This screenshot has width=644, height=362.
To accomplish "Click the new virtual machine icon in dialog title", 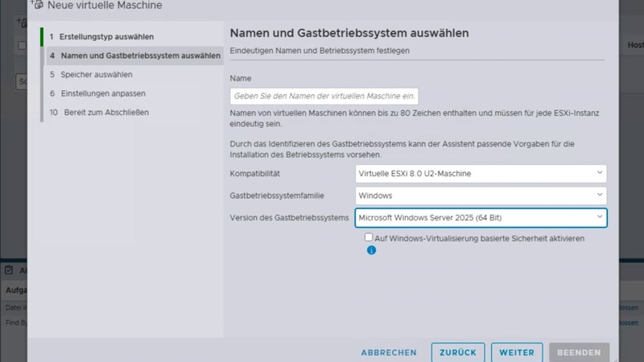I will coord(37,5).
